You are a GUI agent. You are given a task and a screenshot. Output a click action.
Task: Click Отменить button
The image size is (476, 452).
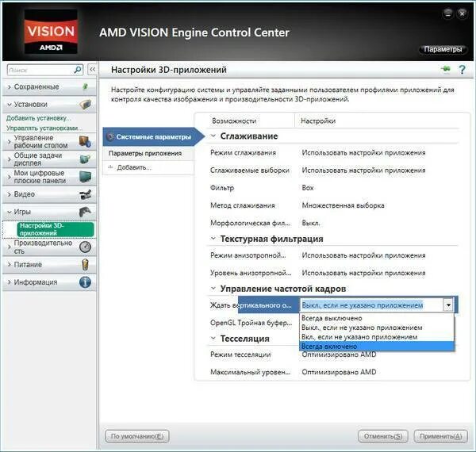[383, 436]
